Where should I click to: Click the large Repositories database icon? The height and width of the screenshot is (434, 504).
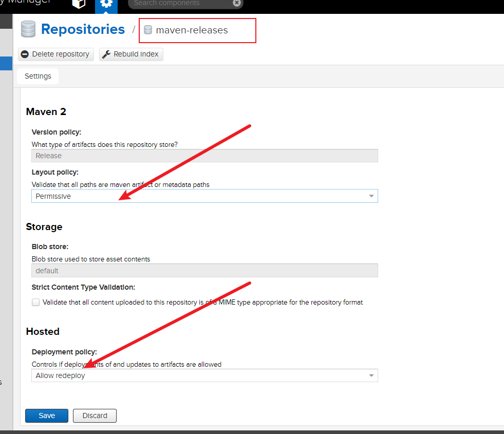pos(28,29)
